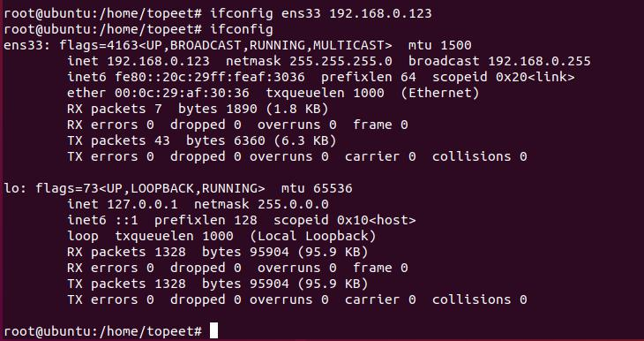Click the scopeid 0x10<host> text
The image size is (644, 341).
[345, 220]
